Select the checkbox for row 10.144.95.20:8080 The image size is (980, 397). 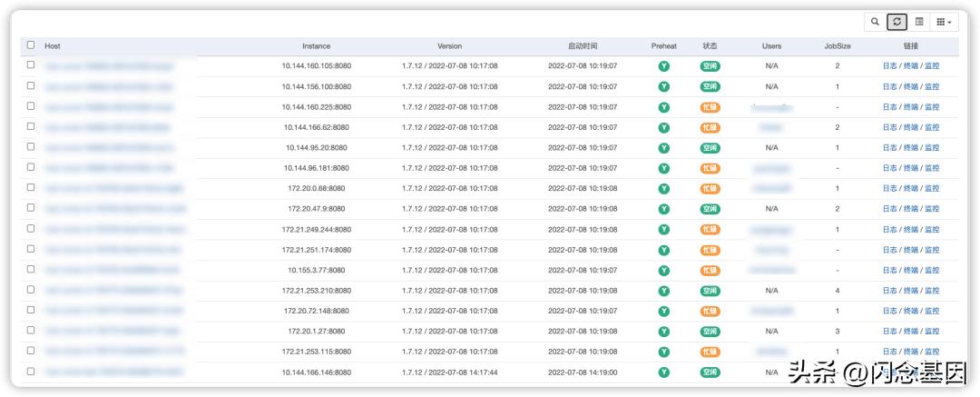click(31, 147)
